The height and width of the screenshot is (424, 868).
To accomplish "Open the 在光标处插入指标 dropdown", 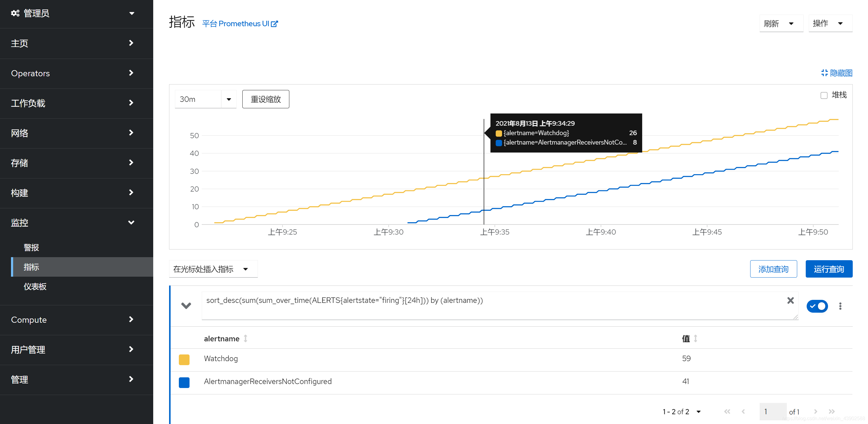I will 213,269.
